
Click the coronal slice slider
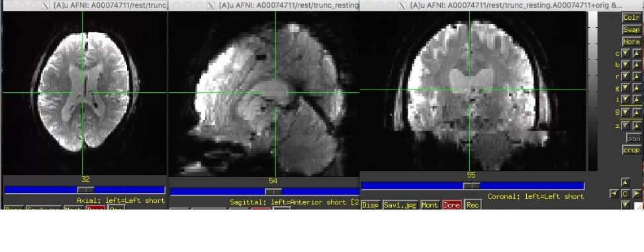click(473, 186)
